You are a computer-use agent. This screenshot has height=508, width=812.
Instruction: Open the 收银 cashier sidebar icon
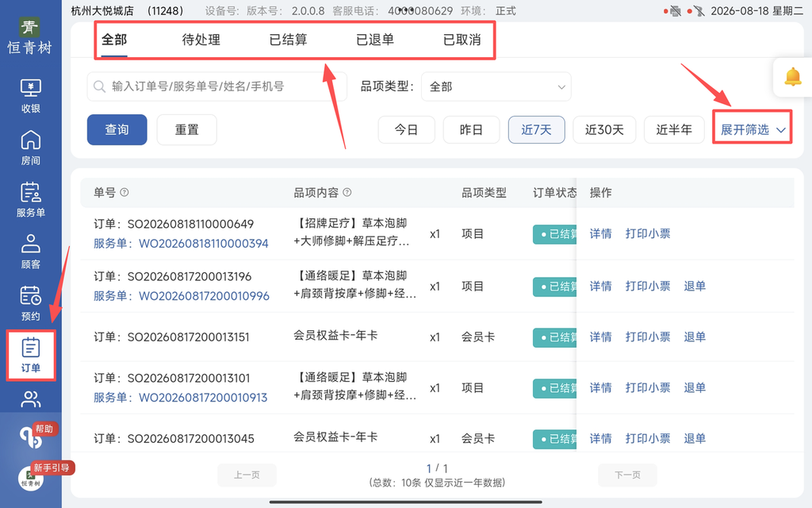[31, 96]
